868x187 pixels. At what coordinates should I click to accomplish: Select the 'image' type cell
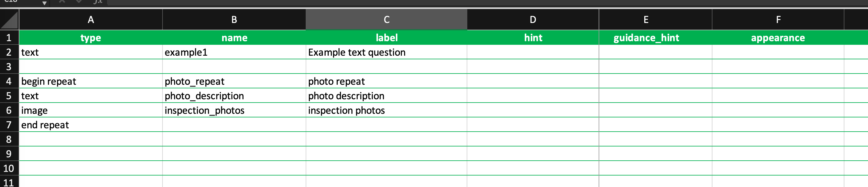pos(90,110)
